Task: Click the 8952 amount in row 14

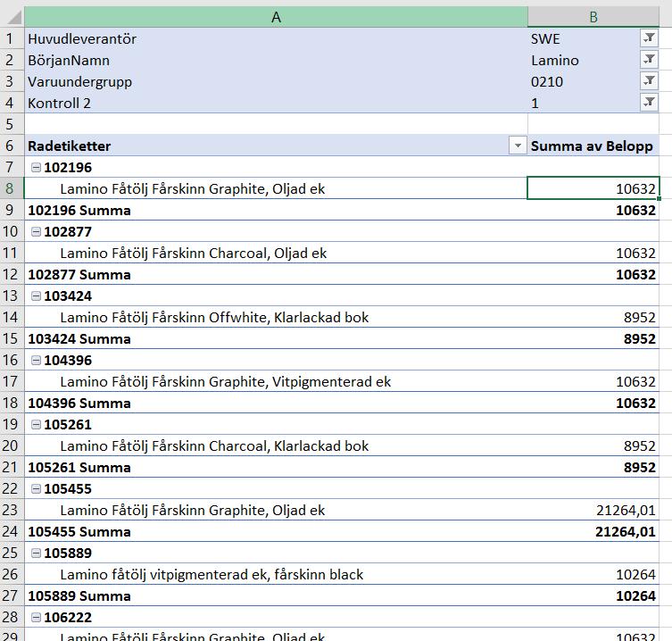Action: (x=640, y=318)
